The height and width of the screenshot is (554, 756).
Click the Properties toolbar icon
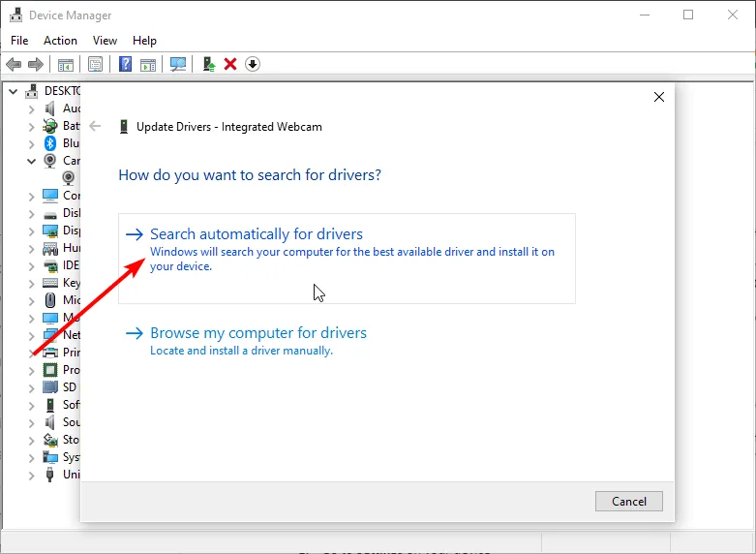point(96,65)
